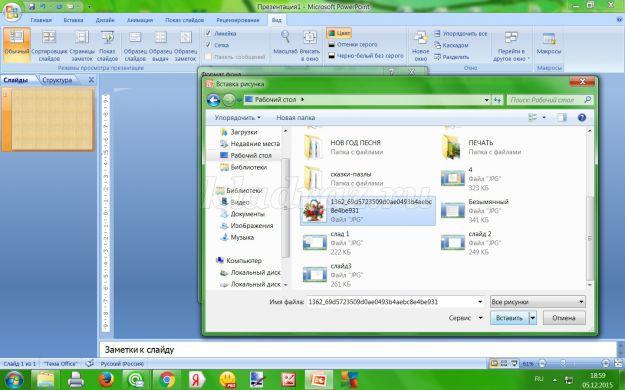
Task: Switch to Страницы заметок view
Action: (x=82, y=45)
